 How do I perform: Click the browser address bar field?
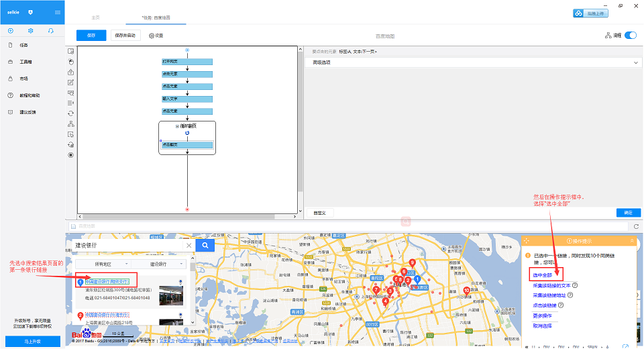coord(348,226)
